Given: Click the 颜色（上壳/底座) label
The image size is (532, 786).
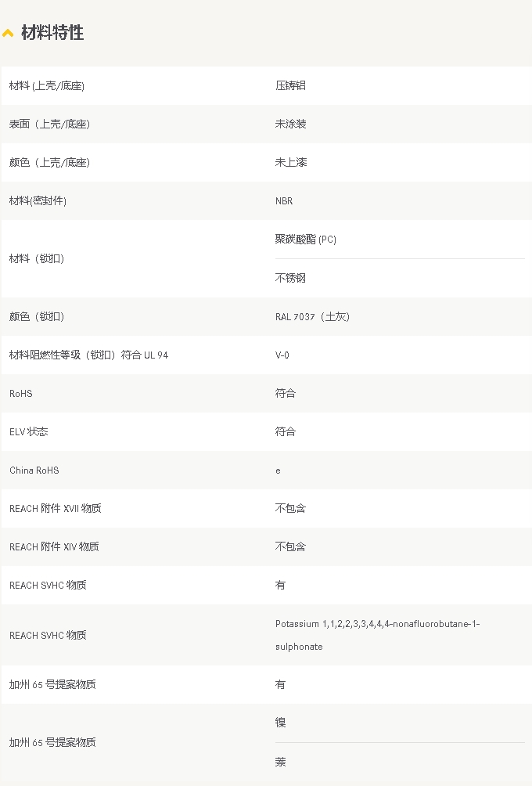Looking at the screenshot, I should [49, 162].
